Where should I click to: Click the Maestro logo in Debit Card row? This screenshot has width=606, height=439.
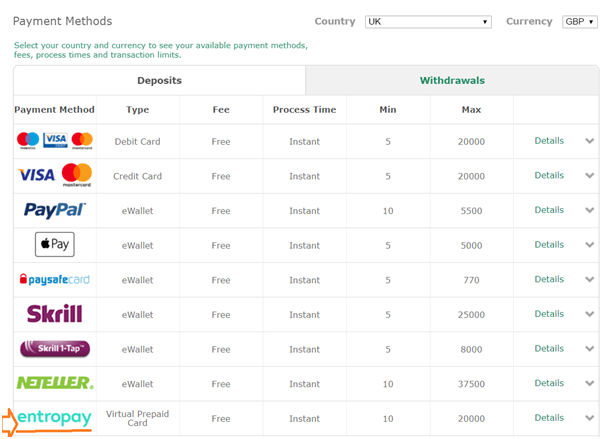[x=28, y=140]
